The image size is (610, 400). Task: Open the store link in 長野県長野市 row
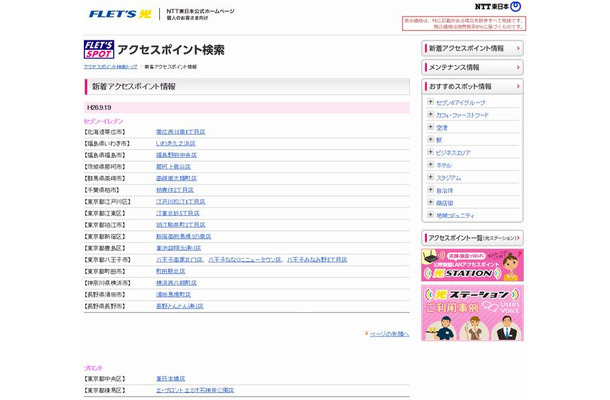[x=180, y=307]
